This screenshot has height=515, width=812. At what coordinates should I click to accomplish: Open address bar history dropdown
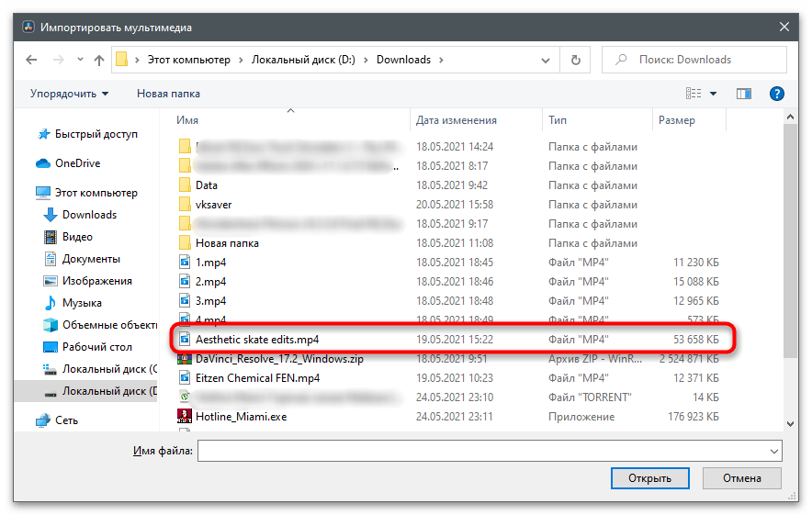click(548, 61)
